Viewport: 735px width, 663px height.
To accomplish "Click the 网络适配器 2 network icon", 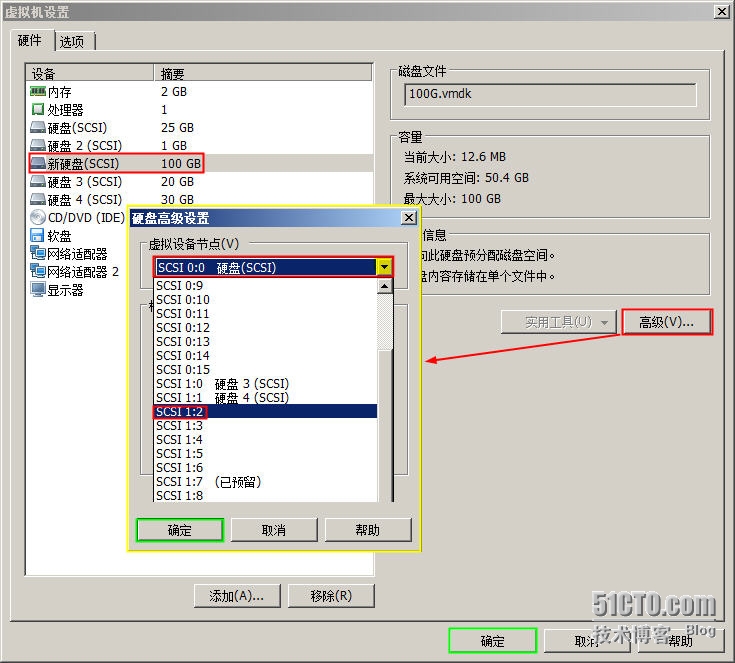I will click(38, 271).
